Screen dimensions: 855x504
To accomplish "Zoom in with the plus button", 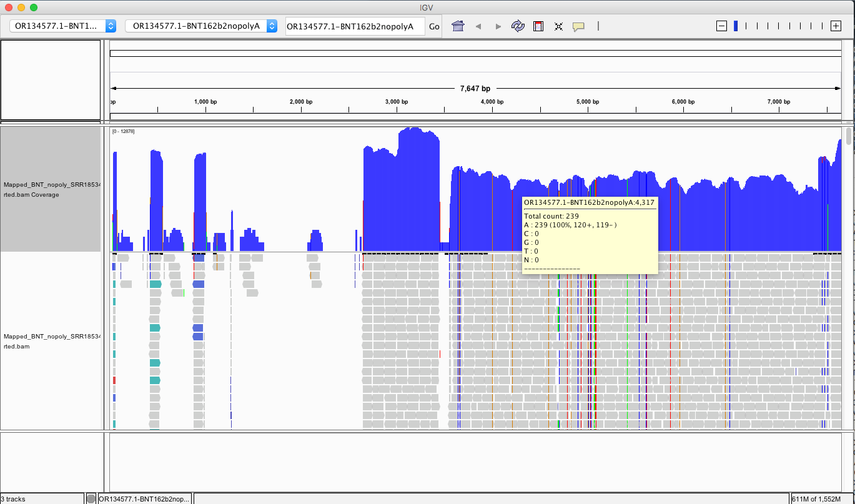I will (836, 26).
